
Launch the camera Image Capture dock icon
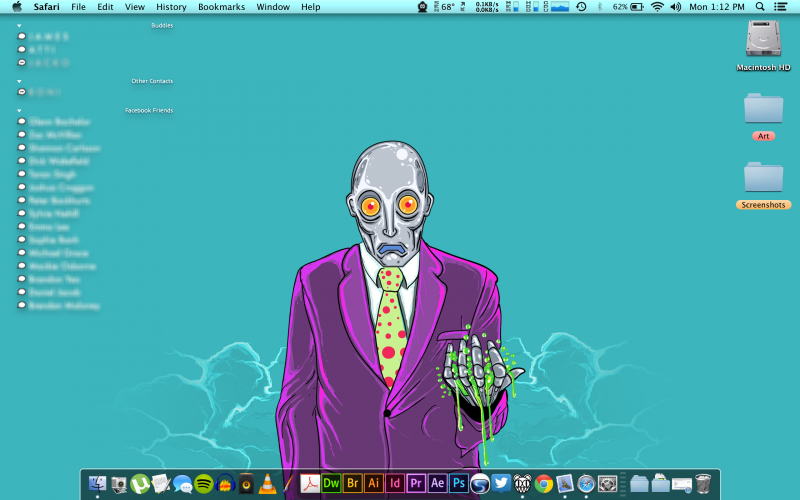(x=118, y=484)
